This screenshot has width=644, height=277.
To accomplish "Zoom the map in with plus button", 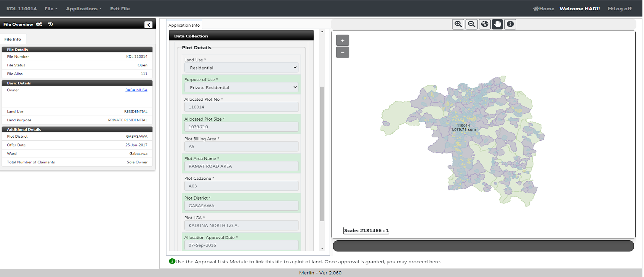I will [343, 40].
